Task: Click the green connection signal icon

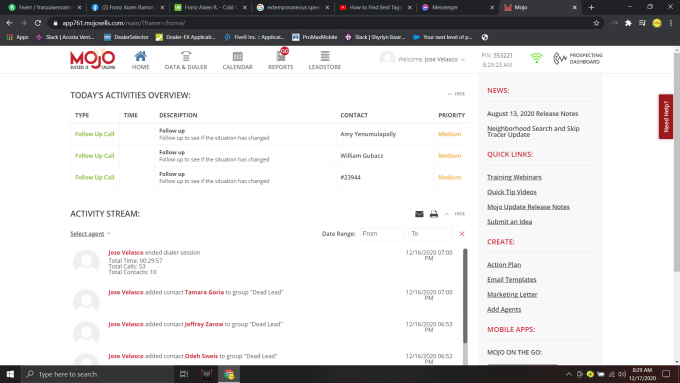Action: tap(536, 58)
